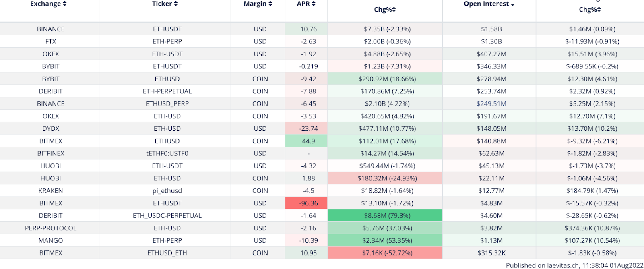Click APR value 44.9

[306, 141]
